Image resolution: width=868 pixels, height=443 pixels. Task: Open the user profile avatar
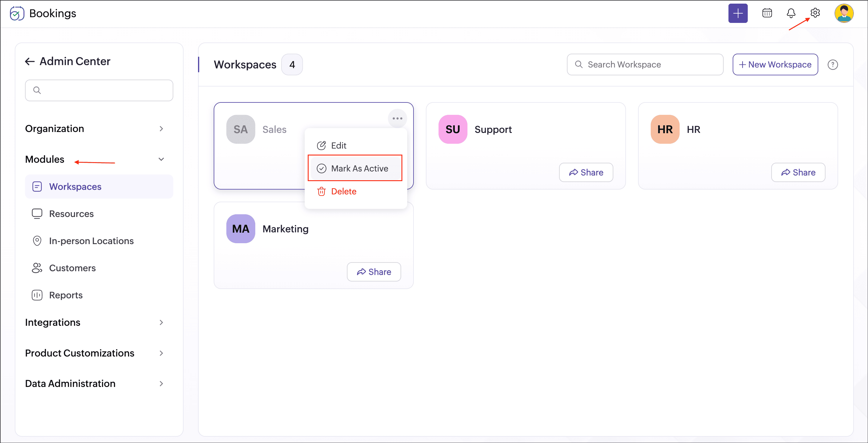(844, 14)
